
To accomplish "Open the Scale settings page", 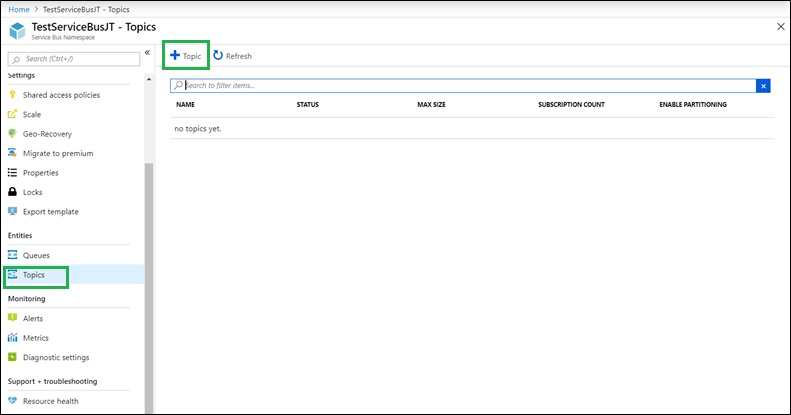I will click(32, 114).
